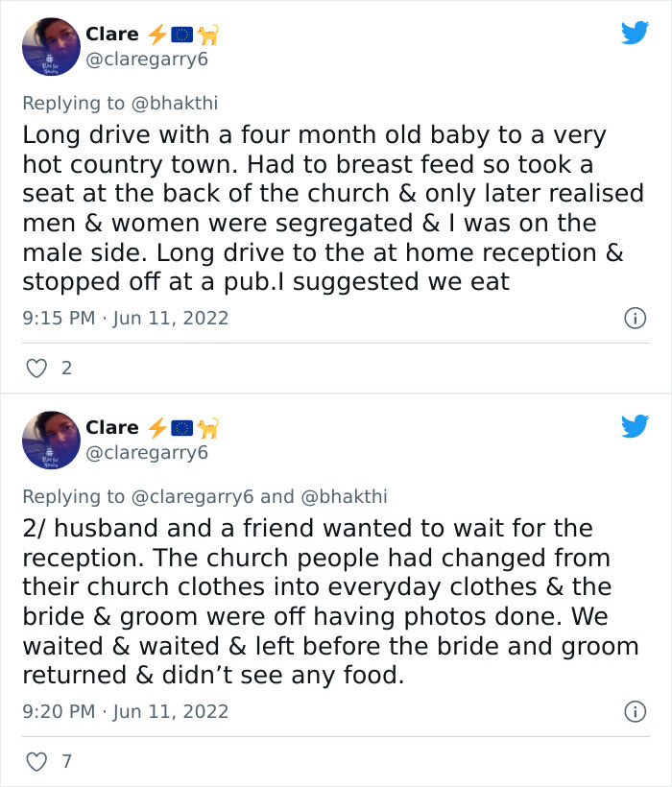This screenshot has height=787, width=672.
Task: Click the lightning bolt emoji beside the first Clare name
Action: point(156,35)
